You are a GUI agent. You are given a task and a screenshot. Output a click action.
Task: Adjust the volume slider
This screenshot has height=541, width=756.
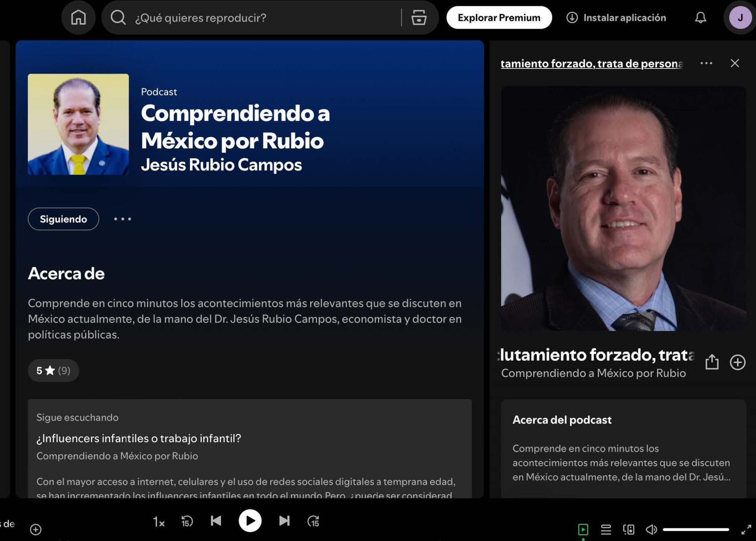[696, 530]
